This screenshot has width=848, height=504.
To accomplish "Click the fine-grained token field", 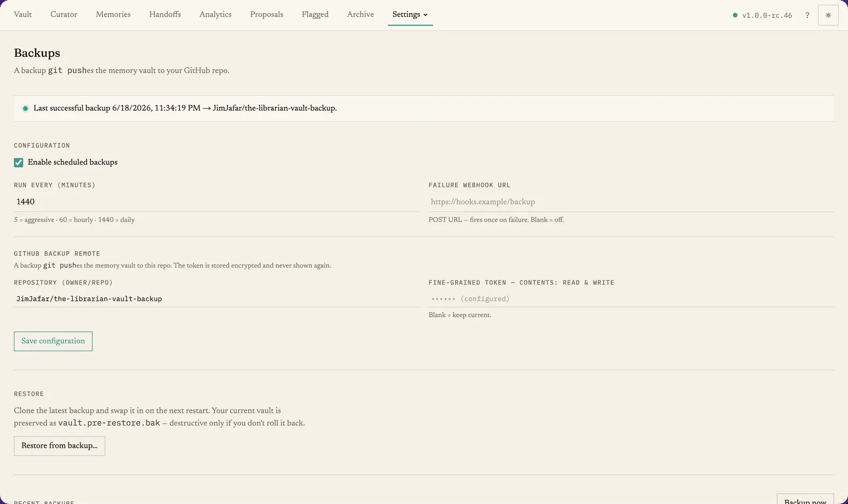I will (631, 299).
